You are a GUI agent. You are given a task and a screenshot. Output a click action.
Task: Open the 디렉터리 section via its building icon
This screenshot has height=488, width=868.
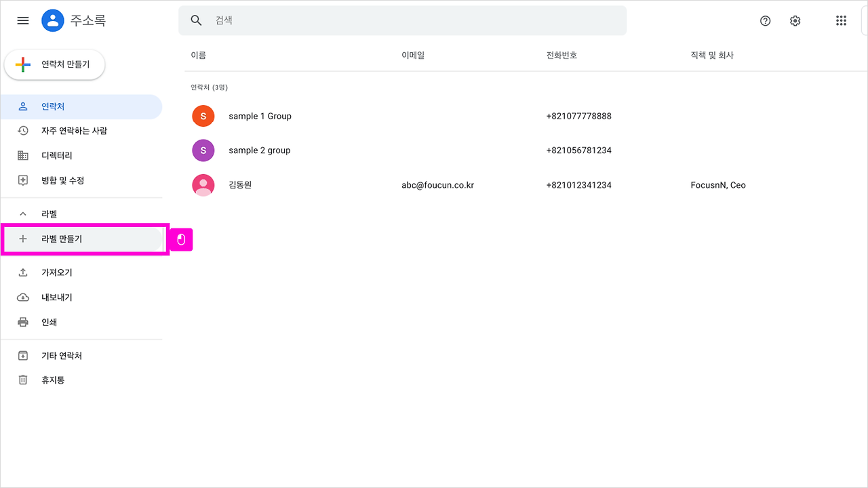point(23,155)
